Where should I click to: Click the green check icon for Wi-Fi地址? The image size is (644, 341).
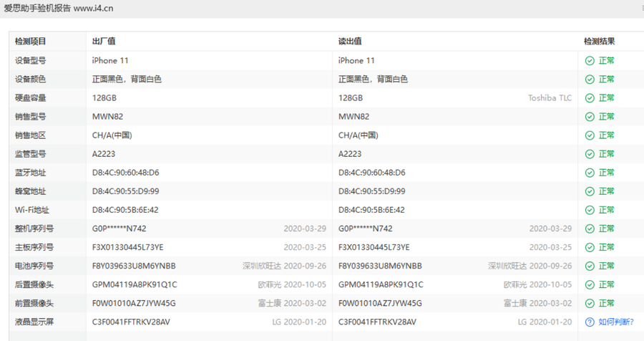click(x=590, y=210)
